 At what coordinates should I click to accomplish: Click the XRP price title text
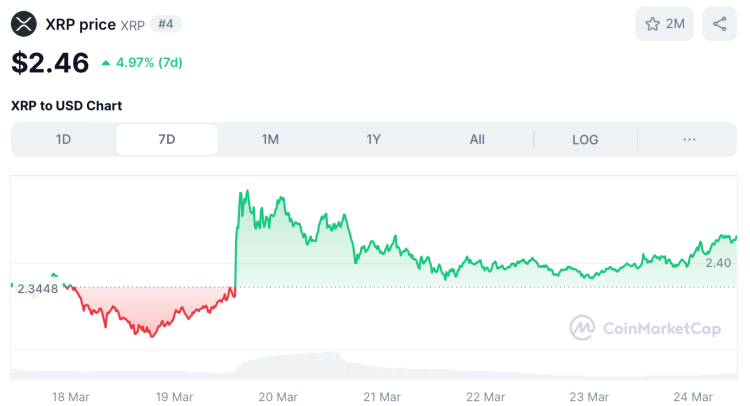[80, 23]
